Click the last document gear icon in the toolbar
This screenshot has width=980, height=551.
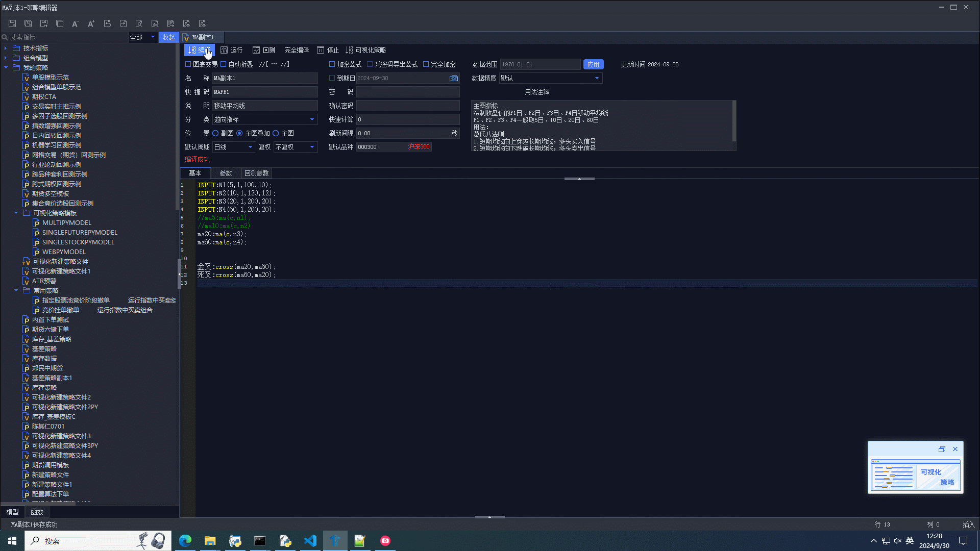point(202,23)
